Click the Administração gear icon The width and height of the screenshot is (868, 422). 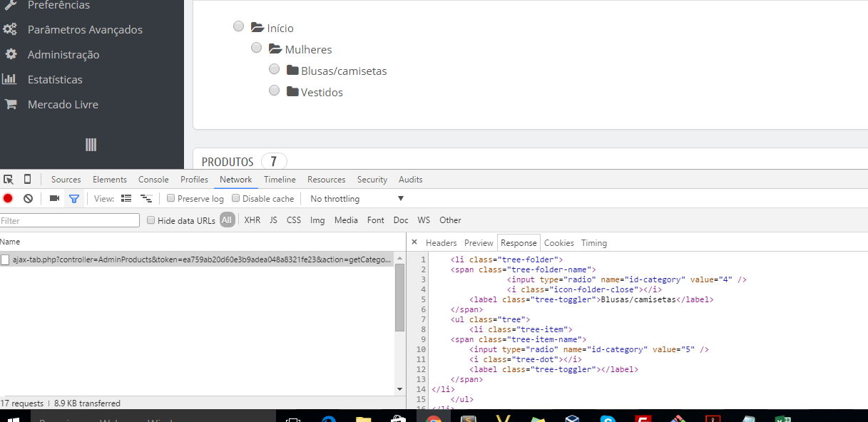point(10,55)
